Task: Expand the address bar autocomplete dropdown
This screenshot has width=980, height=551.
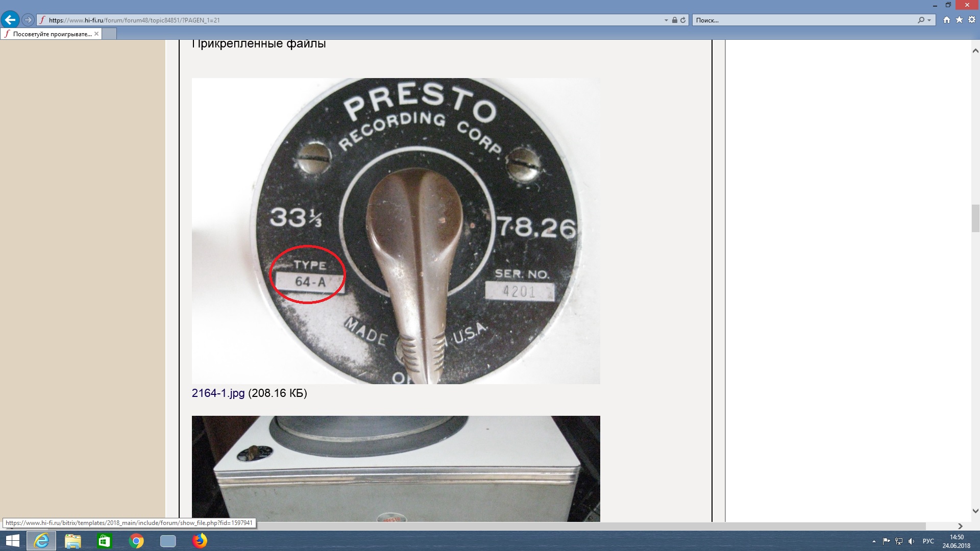Action: point(666,20)
